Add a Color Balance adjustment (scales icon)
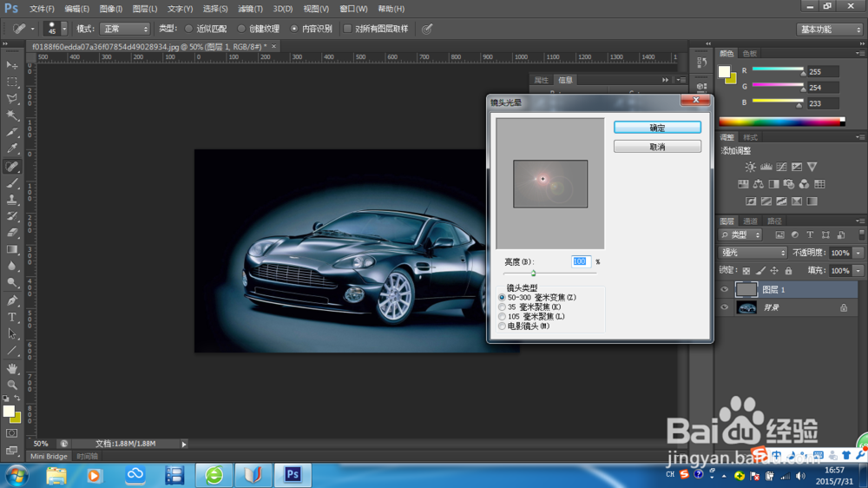This screenshot has height=488, width=868. [759, 184]
